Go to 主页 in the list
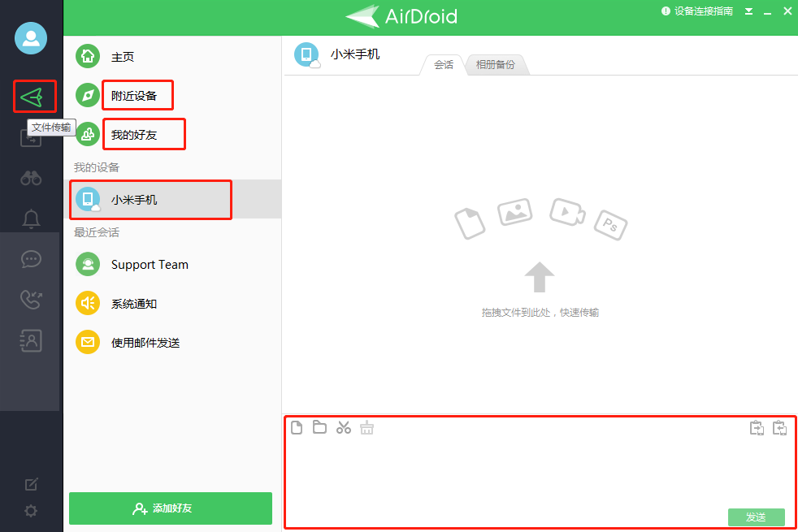 (x=172, y=57)
